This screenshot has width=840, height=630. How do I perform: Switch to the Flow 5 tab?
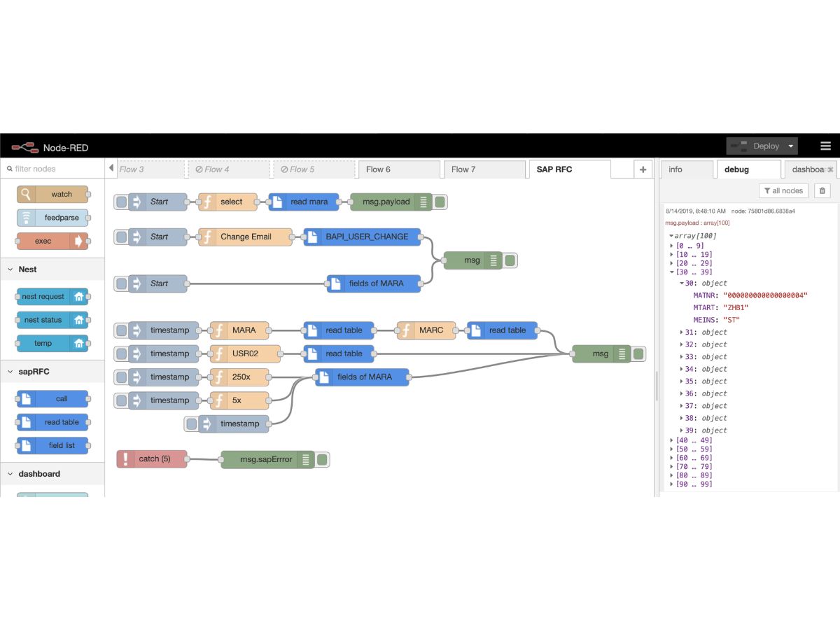[314, 169]
